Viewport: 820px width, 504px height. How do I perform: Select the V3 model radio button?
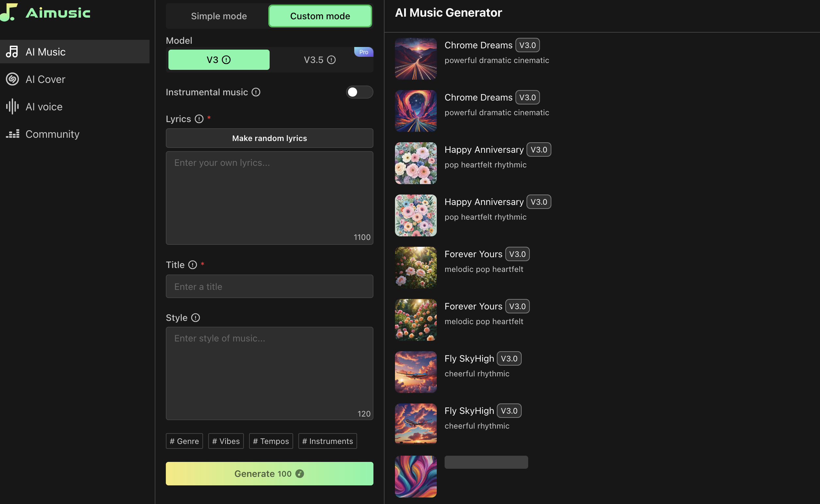pos(218,59)
